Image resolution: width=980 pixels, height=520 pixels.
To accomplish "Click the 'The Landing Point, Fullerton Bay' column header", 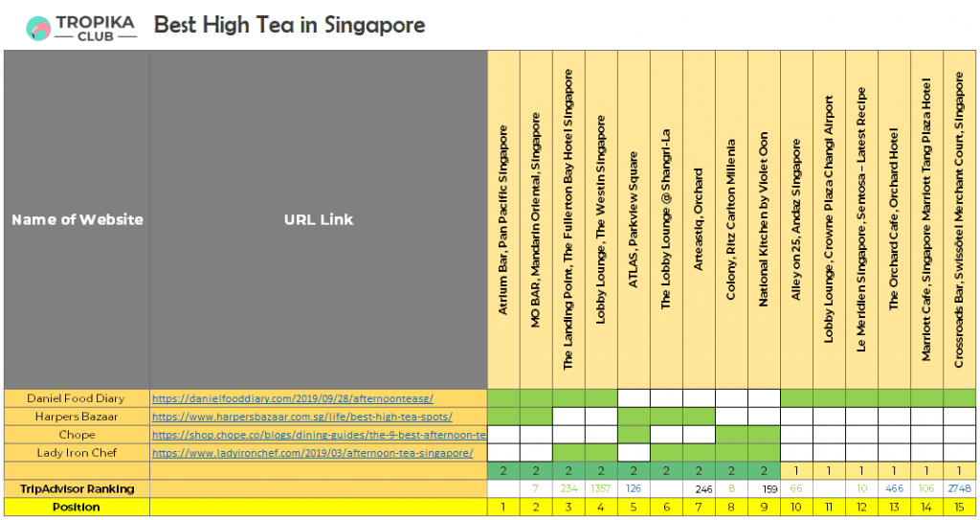I will click(568, 219).
